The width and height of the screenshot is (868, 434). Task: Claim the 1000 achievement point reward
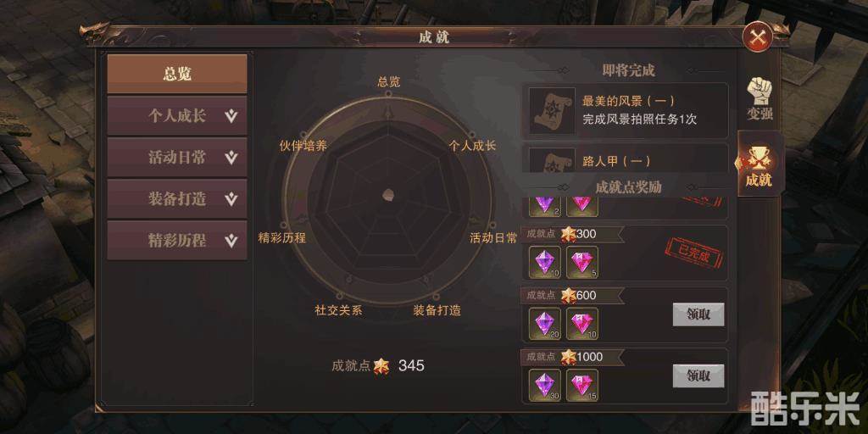698,376
